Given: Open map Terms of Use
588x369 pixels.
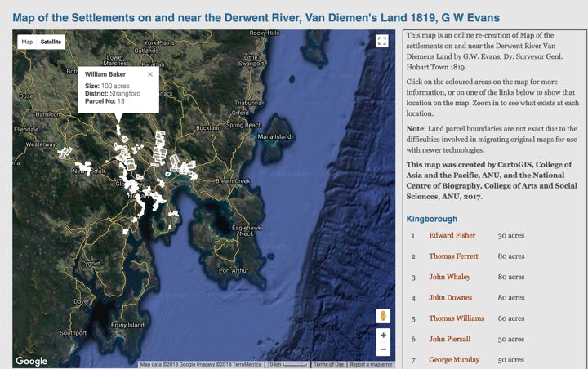Looking at the screenshot, I should point(328,364).
